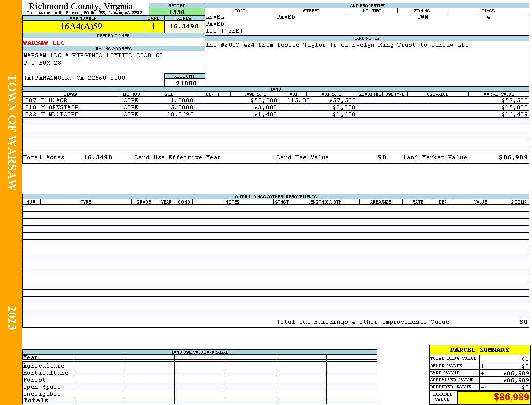Image resolution: width=532 pixels, height=405 pixels.
Task: Click the Commissioner of the Revenue address line
Action: click(x=85, y=13)
